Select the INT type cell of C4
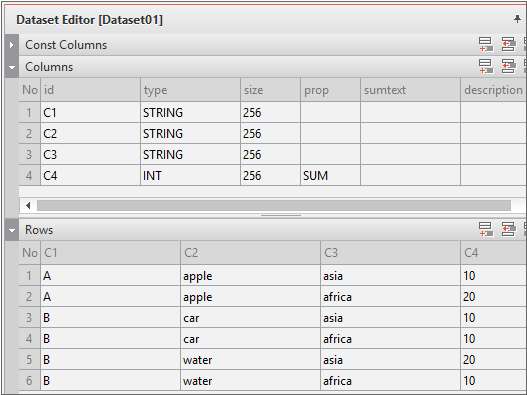 point(190,175)
